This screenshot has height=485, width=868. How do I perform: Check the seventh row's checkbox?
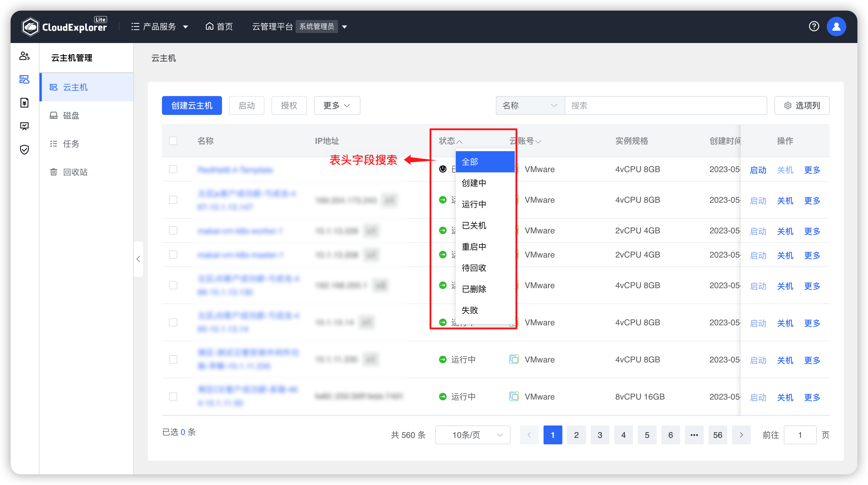(x=173, y=359)
